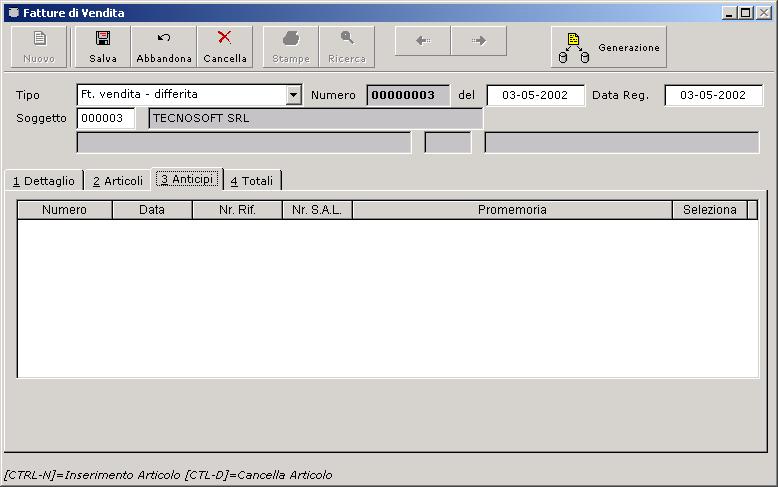This screenshot has height=487, width=778.
Task: Click the Numero column header
Action: pos(65,210)
